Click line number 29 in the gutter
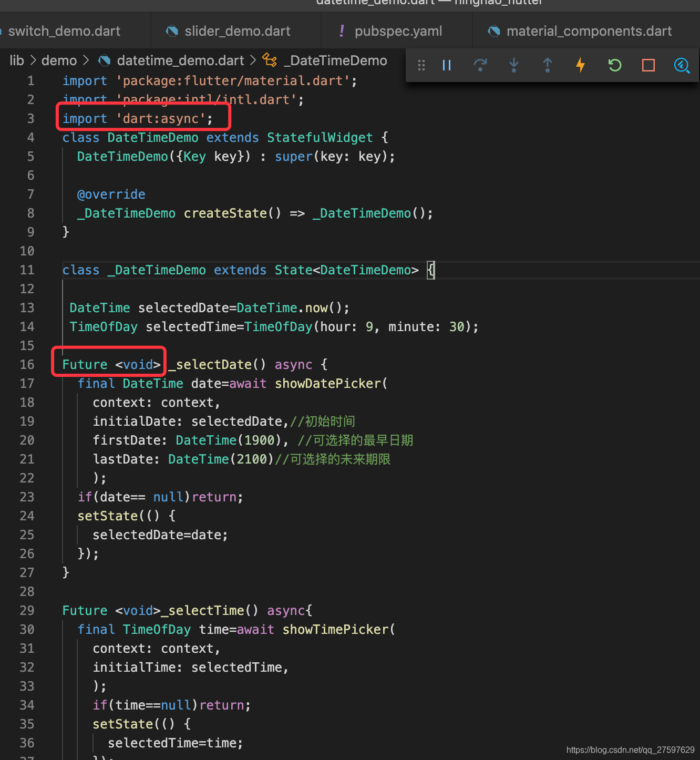This screenshot has height=760, width=700. point(27,611)
